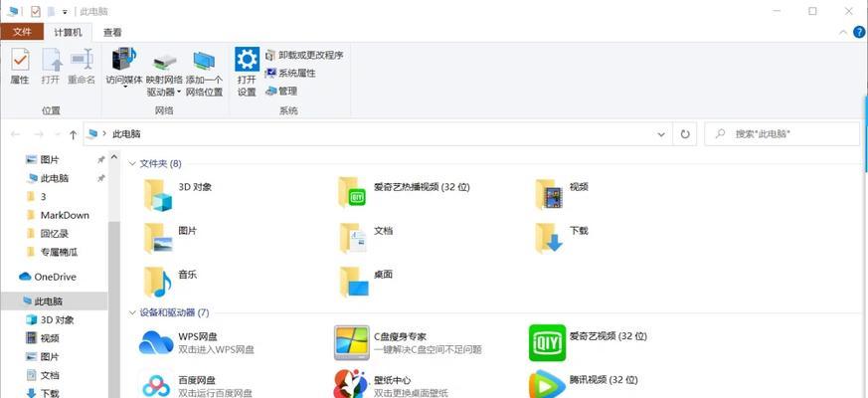Image resolution: width=868 pixels, height=398 pixels.
Task: Open the 音乐 folder
Action: [x=170, y=282]
